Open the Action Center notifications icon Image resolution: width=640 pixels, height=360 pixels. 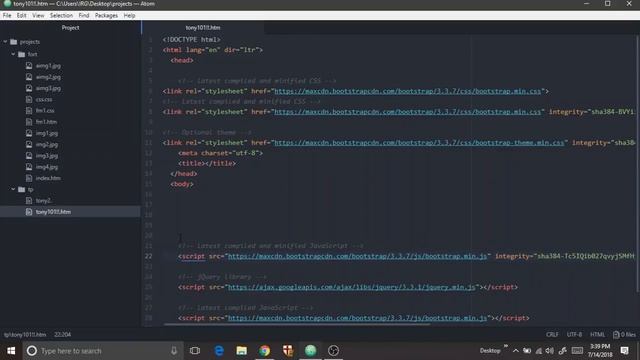coord(624,351)
